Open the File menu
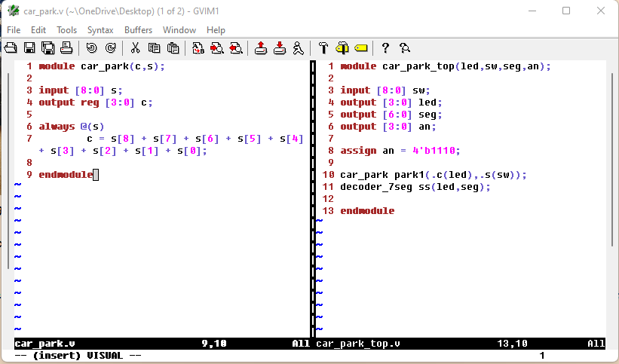 pyautogui.click(x=14, y=30)
